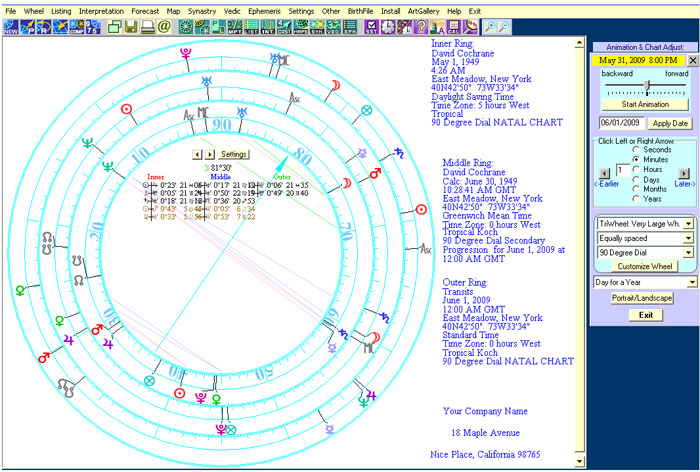Click the question mark help icon

click(419, 27)
